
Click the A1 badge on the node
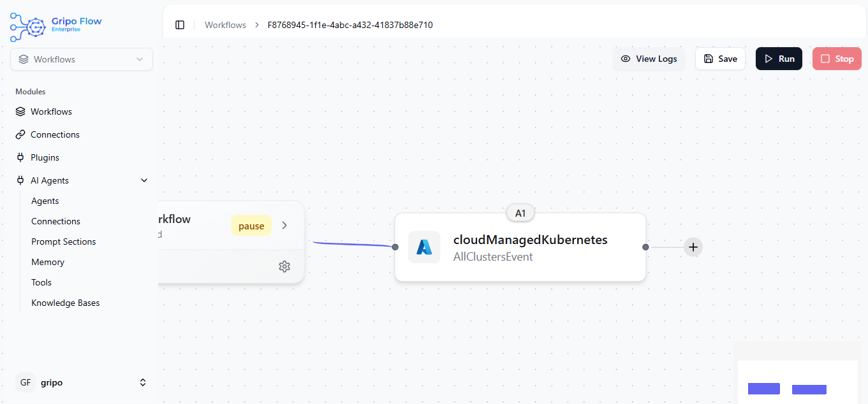520,213
